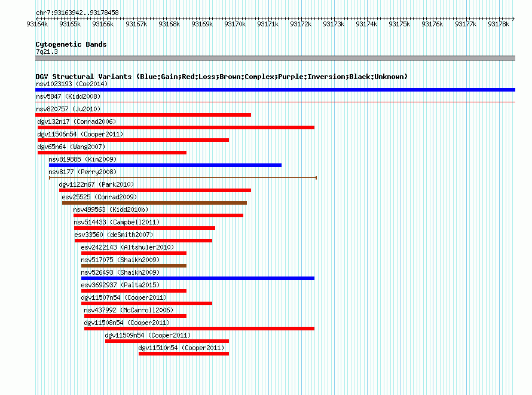Select the first dgv11506n54 (Cooper2011) red bar
Screen dimensions: 532x395
(133, 140)
